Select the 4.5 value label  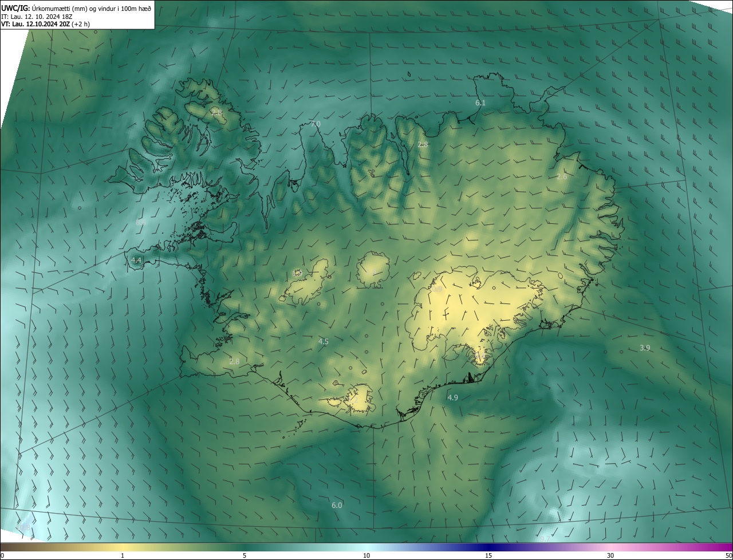[x=324, y=342]
